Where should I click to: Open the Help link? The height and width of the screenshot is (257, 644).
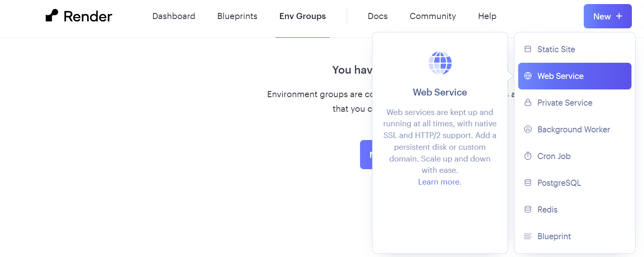[487, 16]
